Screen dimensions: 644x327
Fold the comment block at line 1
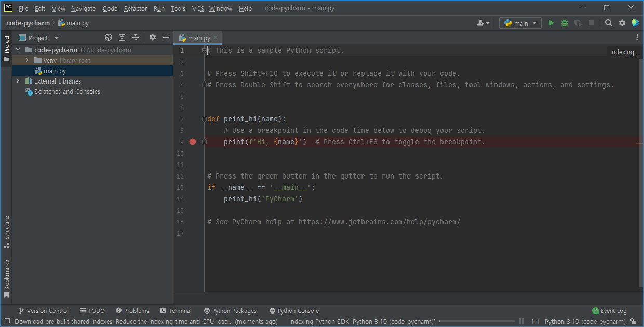[x=205, y=50]
